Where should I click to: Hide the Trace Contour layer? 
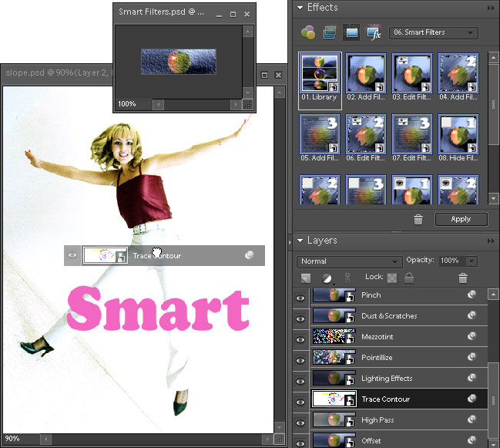(300, 402)
